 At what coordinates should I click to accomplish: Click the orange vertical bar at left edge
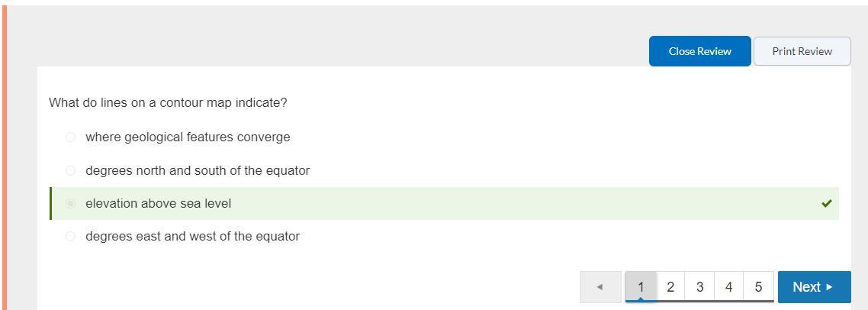pyautogui.click(x=4, y=153)
